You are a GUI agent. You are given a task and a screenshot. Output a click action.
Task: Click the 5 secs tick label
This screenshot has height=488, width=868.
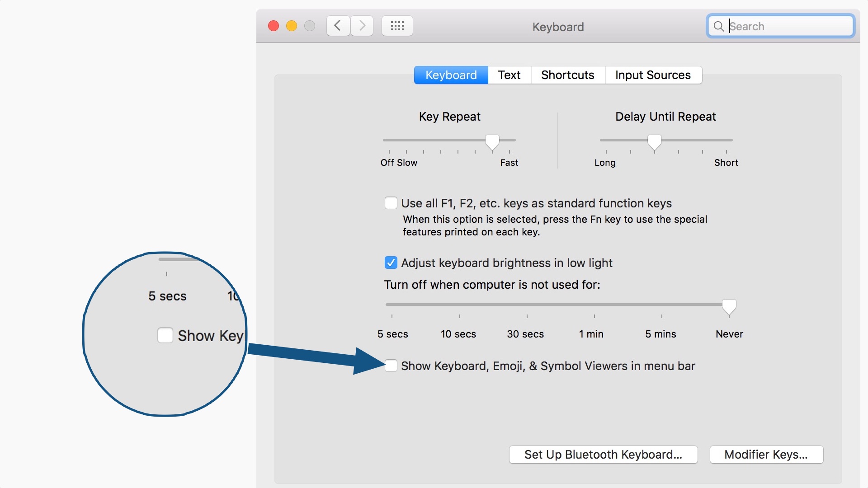[x=392, y=334]
